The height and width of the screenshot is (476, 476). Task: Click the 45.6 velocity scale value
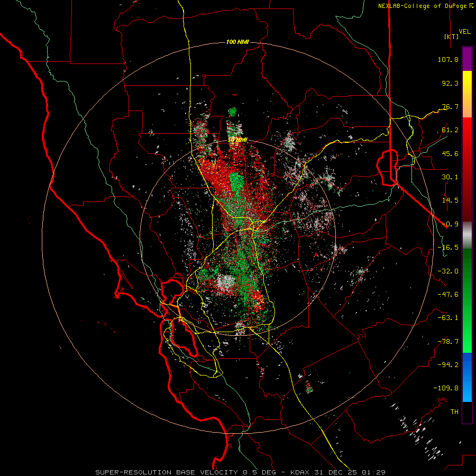[450, 153]
